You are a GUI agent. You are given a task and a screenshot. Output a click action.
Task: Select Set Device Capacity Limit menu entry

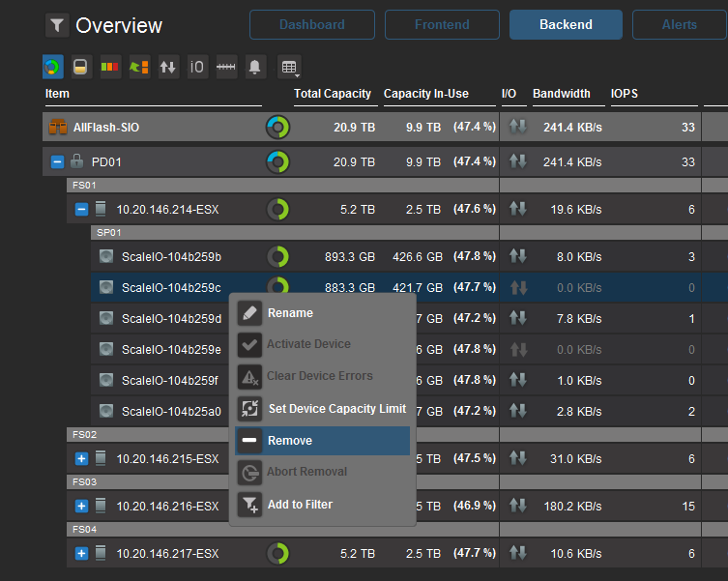pos(336,409)
